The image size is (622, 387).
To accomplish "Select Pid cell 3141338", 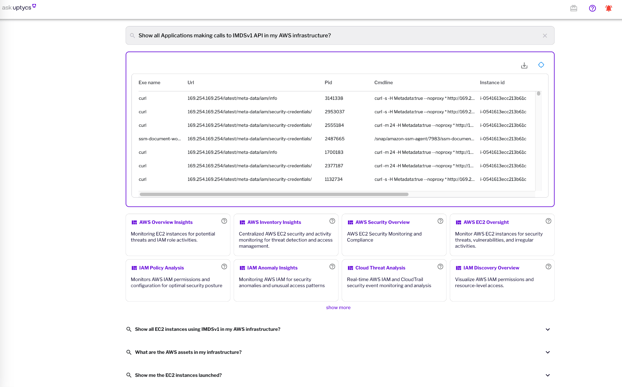I will pyautogui.click(x=334, y=98).
